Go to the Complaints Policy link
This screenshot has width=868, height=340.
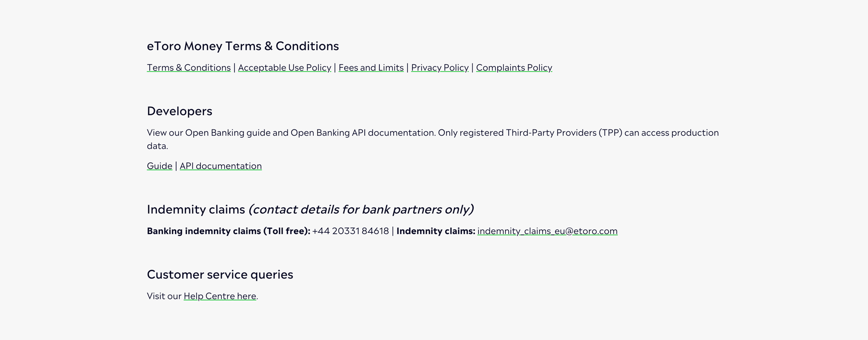point(514,67)
